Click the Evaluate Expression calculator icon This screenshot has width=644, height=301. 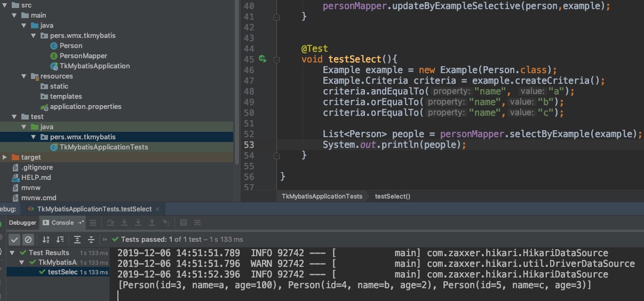(x=183, y=223)
